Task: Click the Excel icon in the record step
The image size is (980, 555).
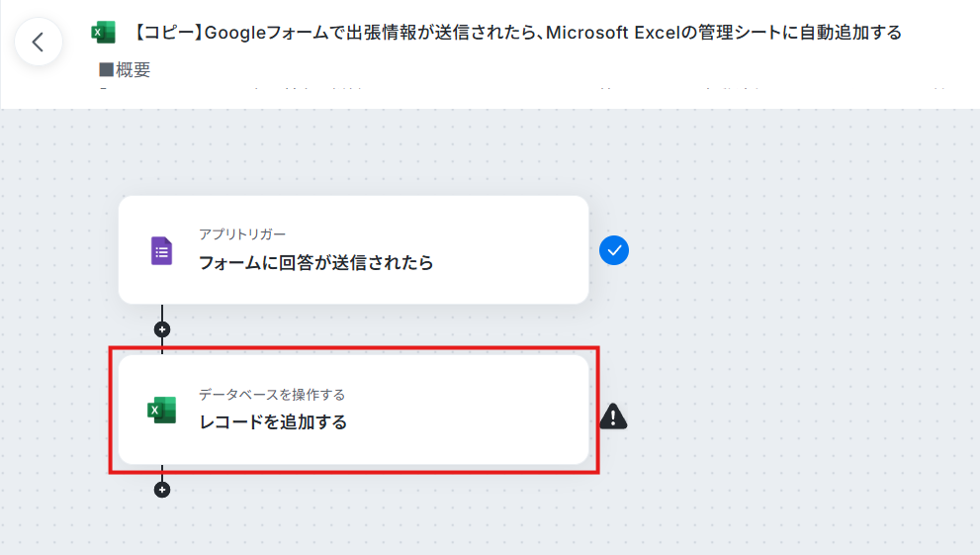Action: tap(162, 410)
